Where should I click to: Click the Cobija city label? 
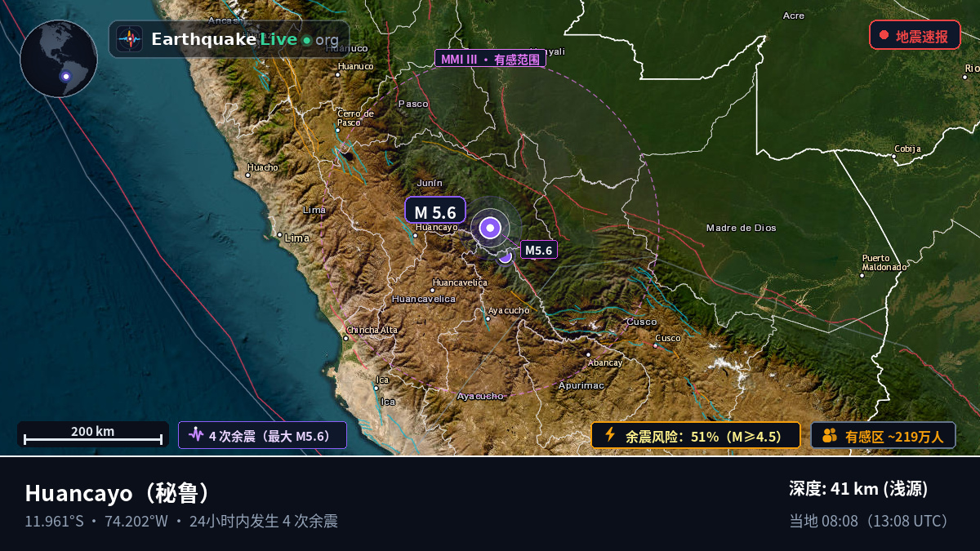tap(907, 149)
